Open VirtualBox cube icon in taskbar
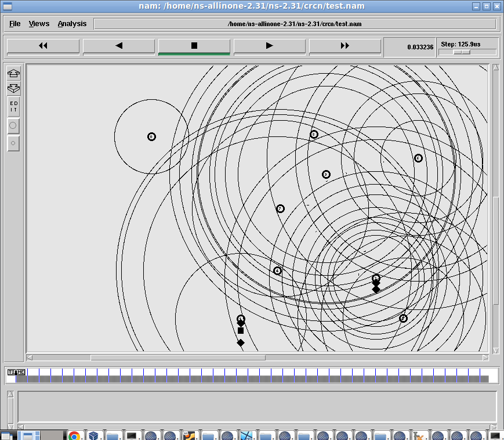The image size is (504, 440). tap(93, 436)
